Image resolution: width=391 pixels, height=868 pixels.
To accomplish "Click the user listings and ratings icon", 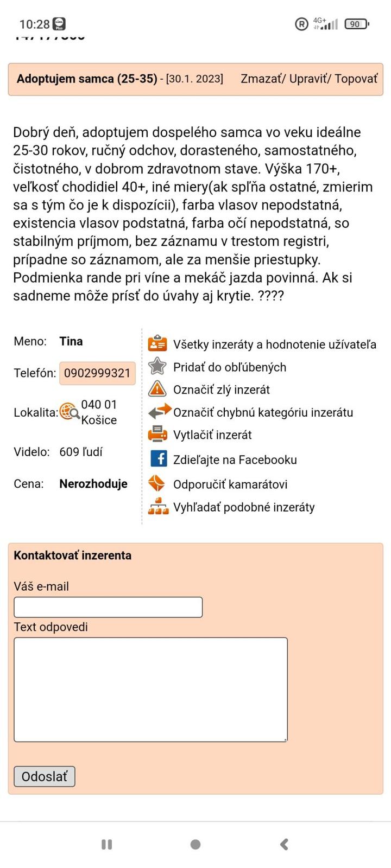I will click(x=157, y=344).
